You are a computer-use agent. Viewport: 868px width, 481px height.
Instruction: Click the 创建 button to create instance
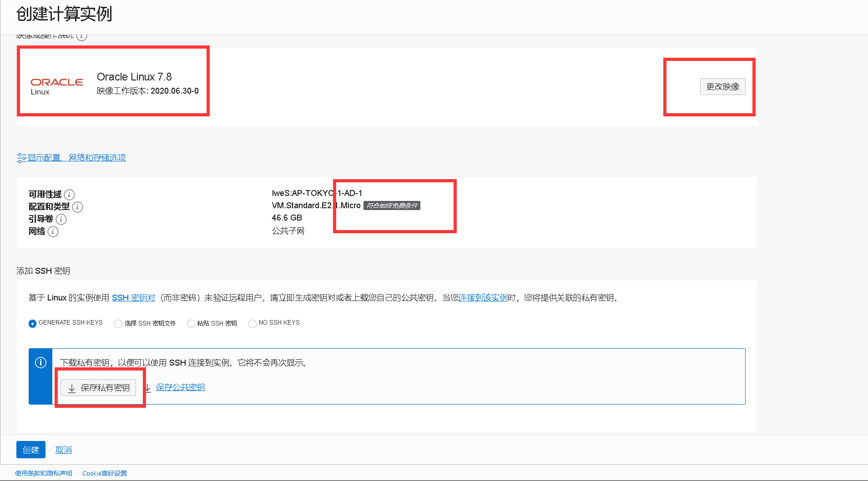point(30,449)
